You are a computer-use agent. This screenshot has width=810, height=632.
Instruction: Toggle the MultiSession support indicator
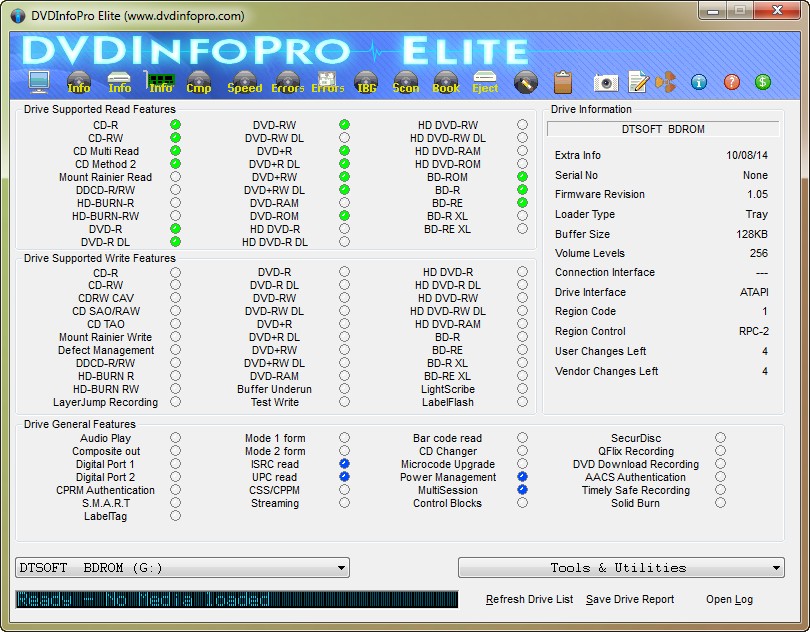(x=522, y=490)
